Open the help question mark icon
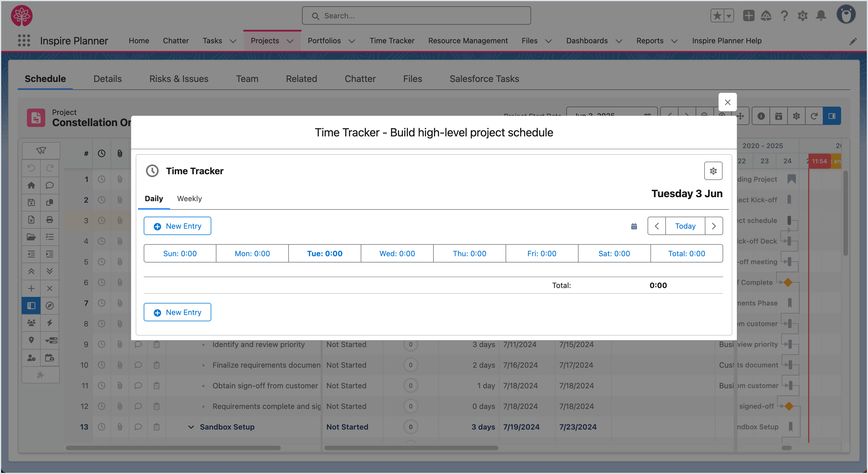Image resolution: width=868 pixels, height=474 pixels. pyautogui.click(x=784, y=15)
